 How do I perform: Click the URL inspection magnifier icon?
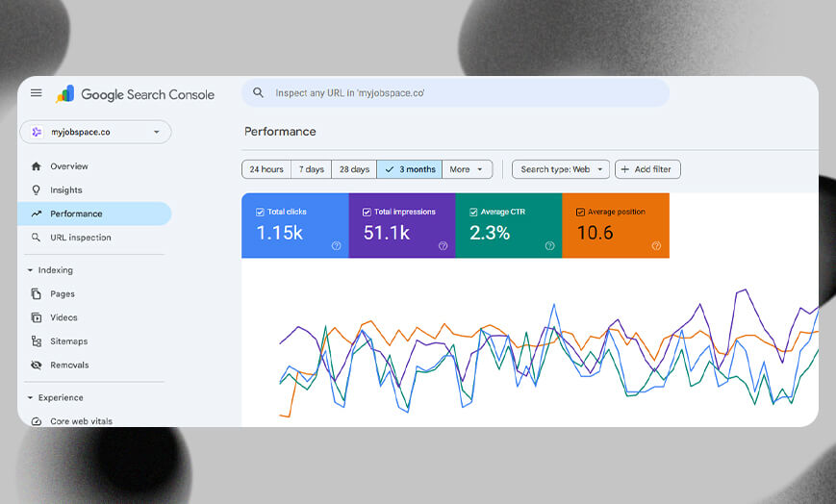point(37,238)
